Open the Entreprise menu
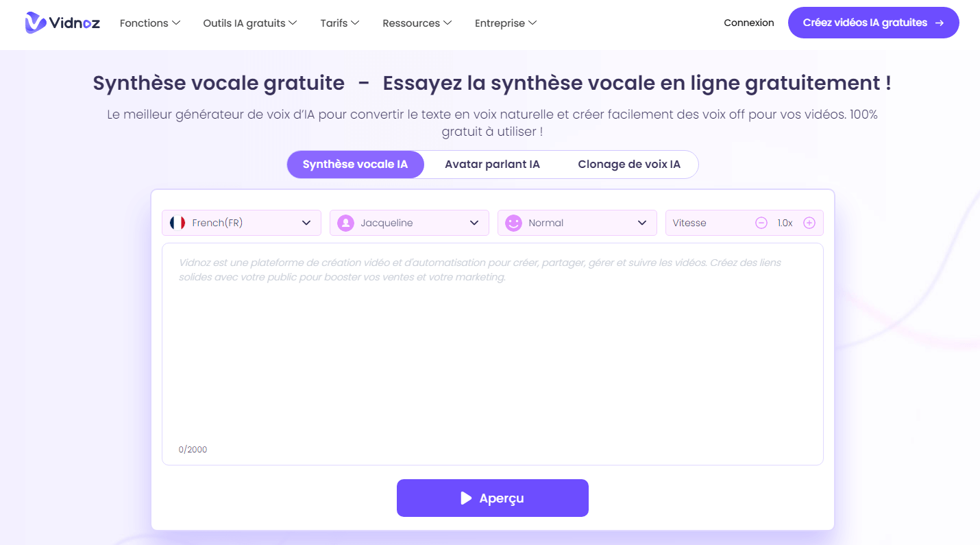The image size is (980, 545). (506, 23)
